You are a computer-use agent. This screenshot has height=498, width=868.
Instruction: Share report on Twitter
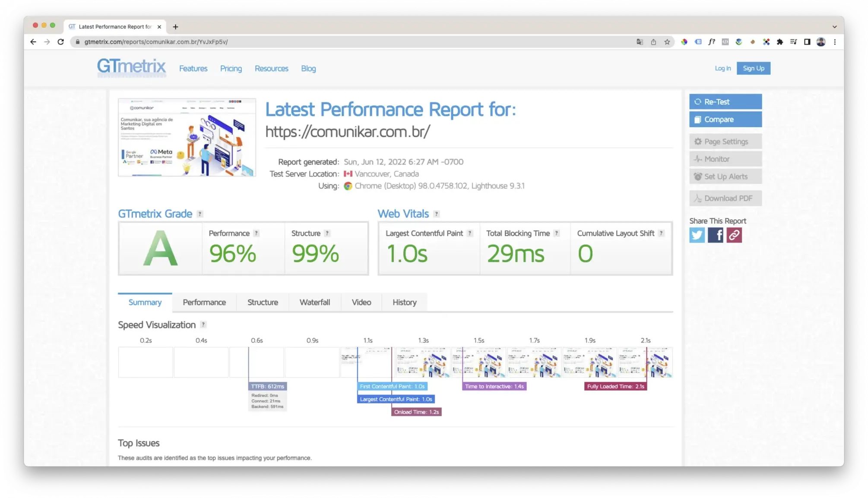click(x=697, y=235)
